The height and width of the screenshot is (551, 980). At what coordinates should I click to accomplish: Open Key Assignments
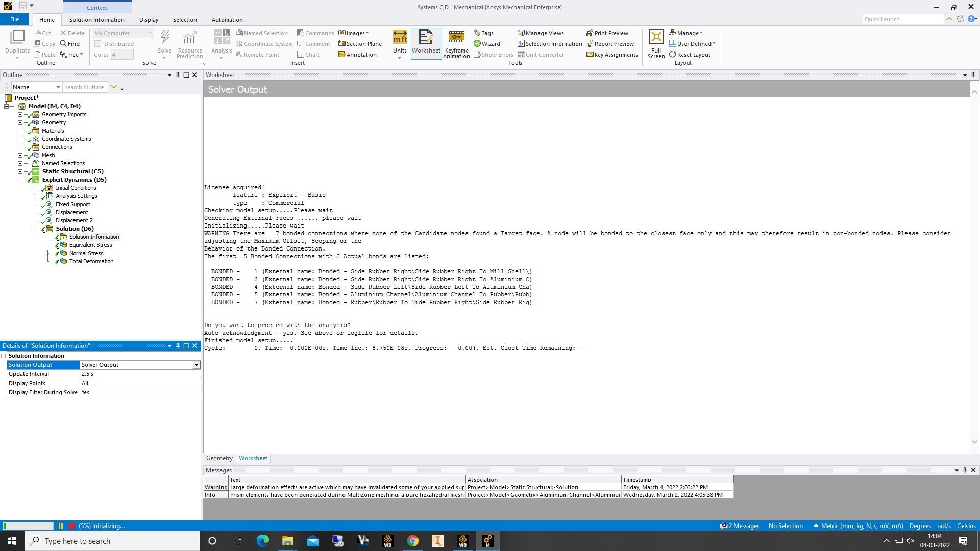pos(612,55)
